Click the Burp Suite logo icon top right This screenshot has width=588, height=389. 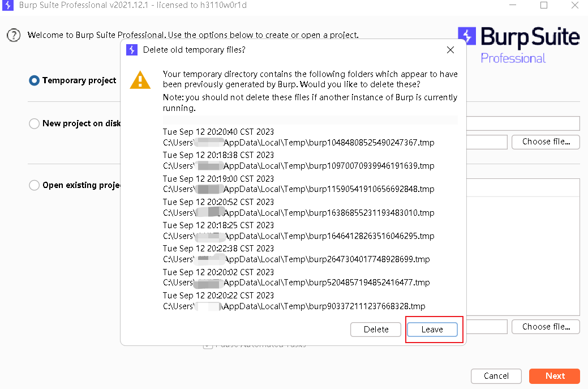click(x=467, y=36)
